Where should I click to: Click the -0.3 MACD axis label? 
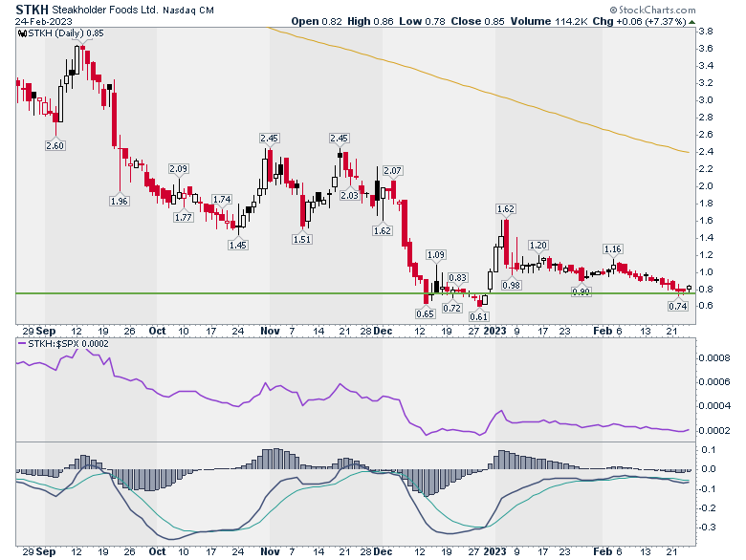point(709,528)
